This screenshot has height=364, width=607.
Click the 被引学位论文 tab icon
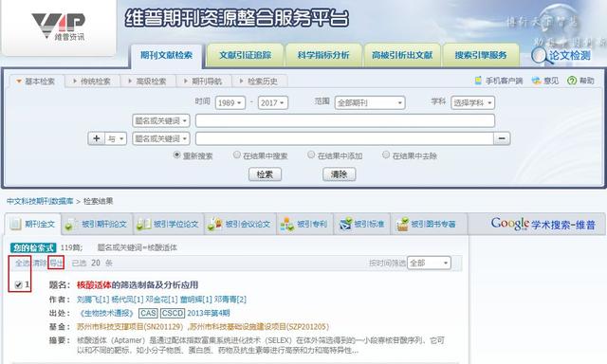[x=143, y=225]
